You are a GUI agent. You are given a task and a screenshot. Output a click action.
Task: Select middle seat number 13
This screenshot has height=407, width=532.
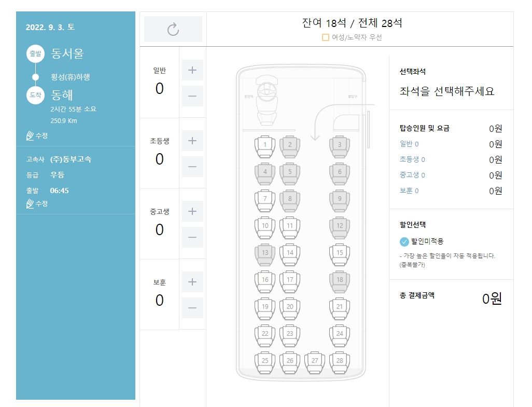point(264,253)
